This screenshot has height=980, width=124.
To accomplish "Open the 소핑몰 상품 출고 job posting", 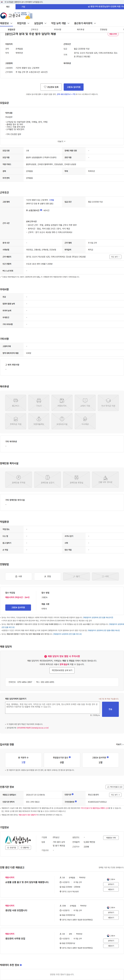I will click(27, 882).
